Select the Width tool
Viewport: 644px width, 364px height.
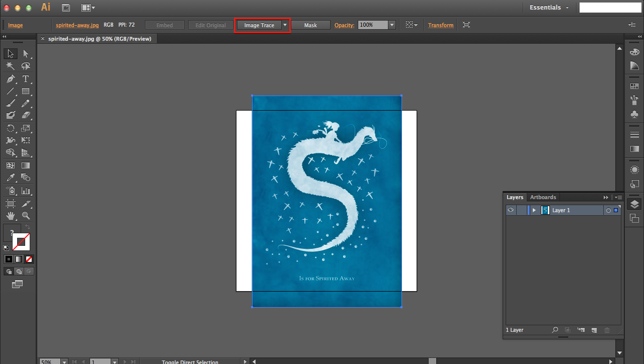click(x=11, y=140)
